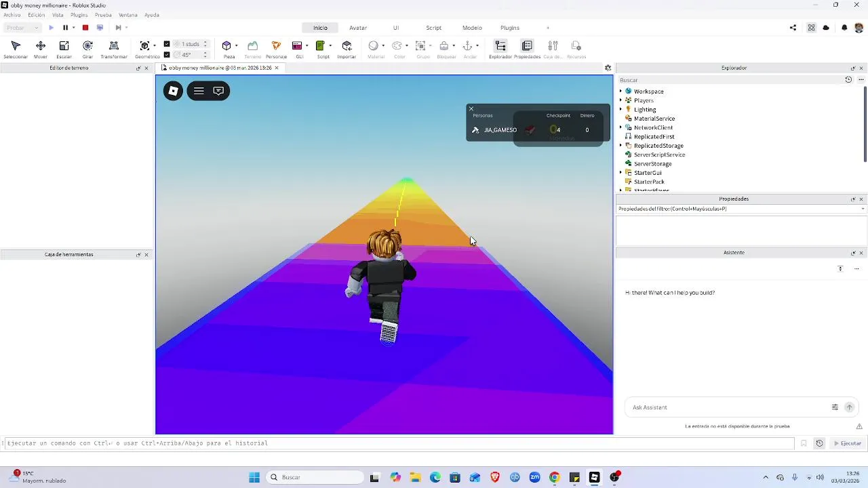Screen dimensions: 868x488
Task: Pause the running playtest
Action: tap(66, 28)
